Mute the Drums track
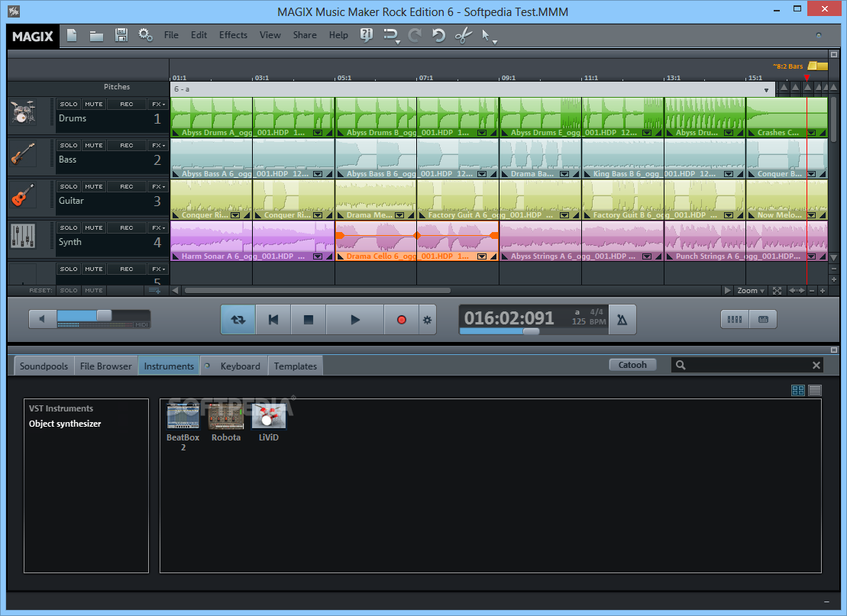The image size is (847, 616). point(93,105)
